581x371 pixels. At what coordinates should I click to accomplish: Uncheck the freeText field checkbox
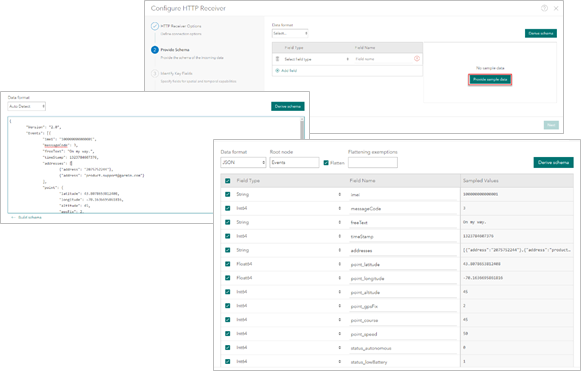click(x=228, y=222)
